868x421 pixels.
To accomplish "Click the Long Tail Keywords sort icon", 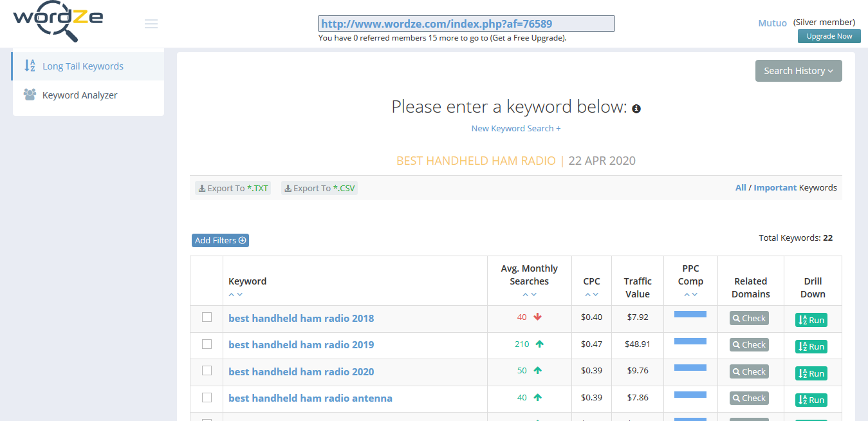I will click(30, 66).
